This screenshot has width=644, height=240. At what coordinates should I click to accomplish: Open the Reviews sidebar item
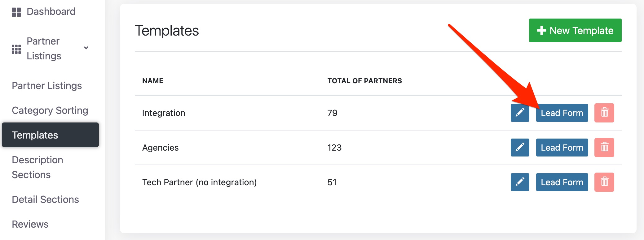tap(30, 224)
